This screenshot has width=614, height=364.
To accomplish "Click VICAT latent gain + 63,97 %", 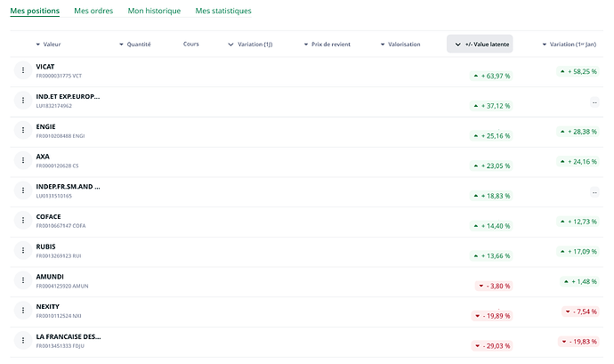I will click(491, 76).
